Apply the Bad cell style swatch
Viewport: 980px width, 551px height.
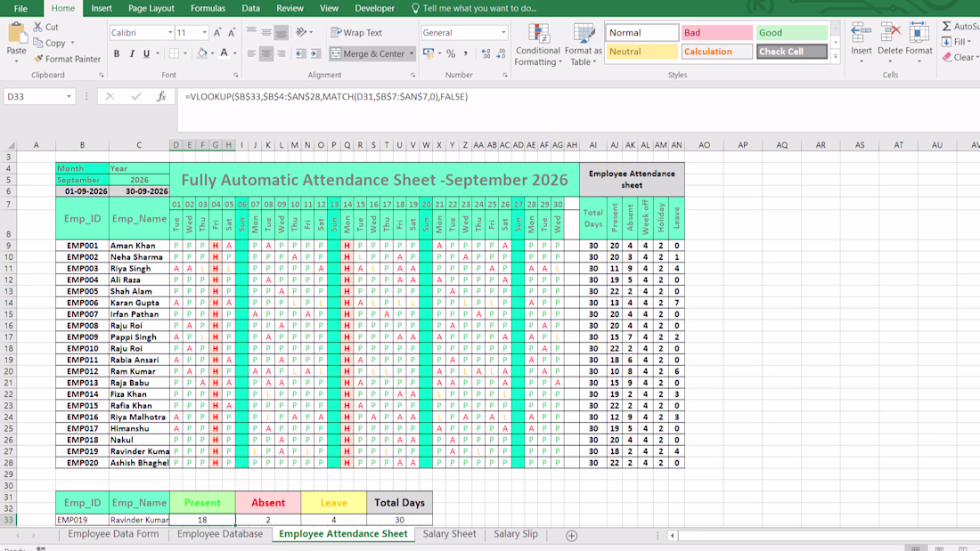pyautogui.click(x=716, y=32)
